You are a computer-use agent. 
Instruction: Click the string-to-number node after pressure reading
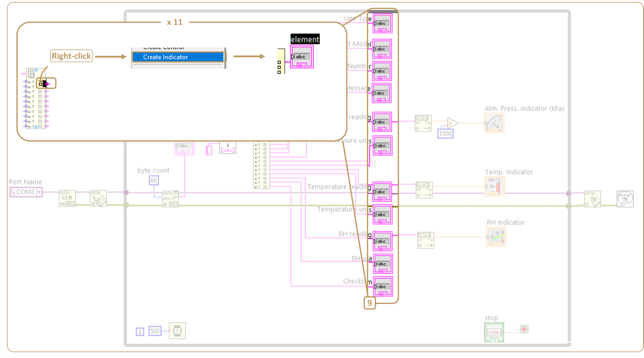click(x=423, y=123)
